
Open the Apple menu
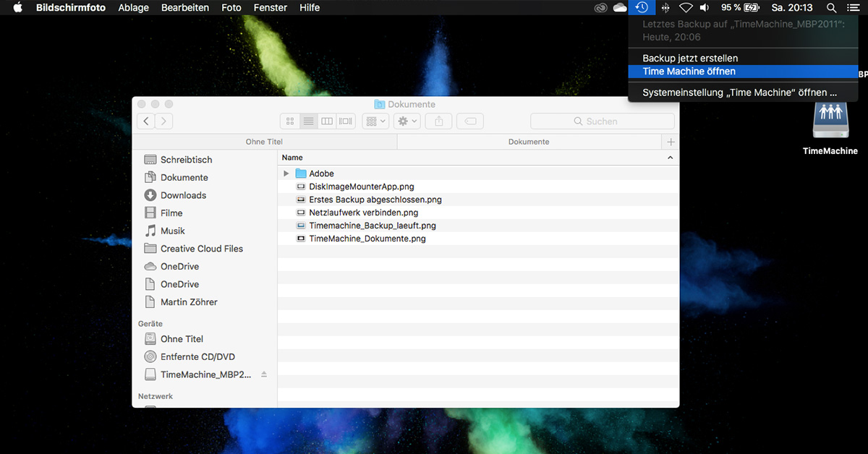click(18, 7)
